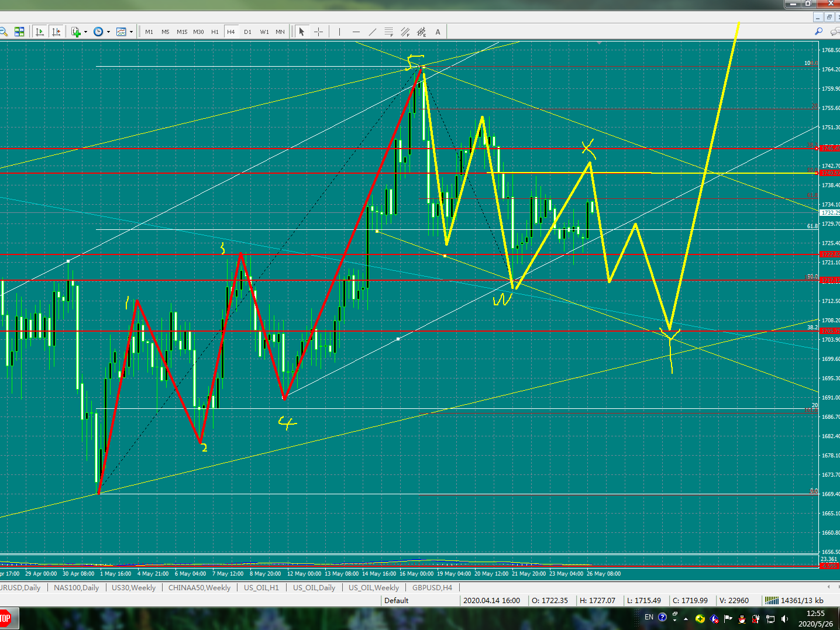Select the Cursor arrow tool

[302, 32]
